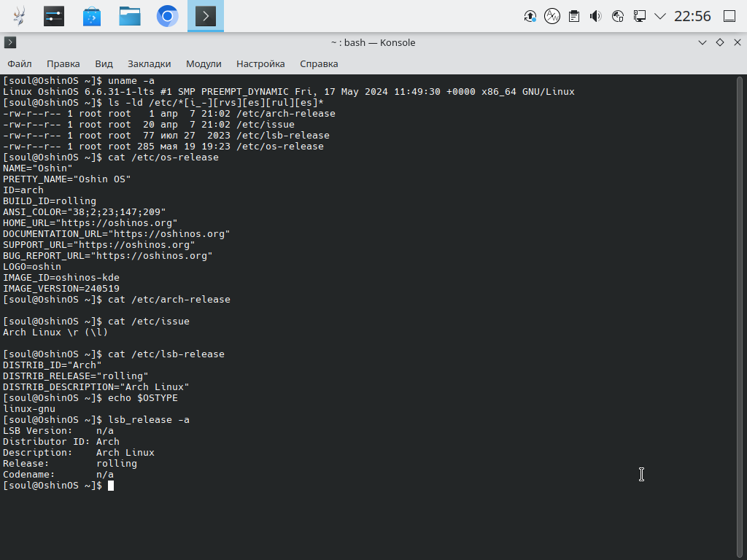Open the Dolphin file manager icon

(x=130, y=16)
